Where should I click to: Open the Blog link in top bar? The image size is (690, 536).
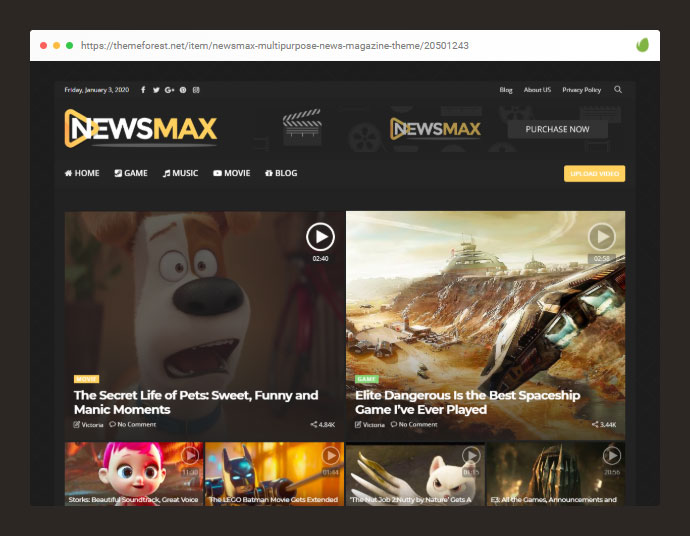coord(506,90)
